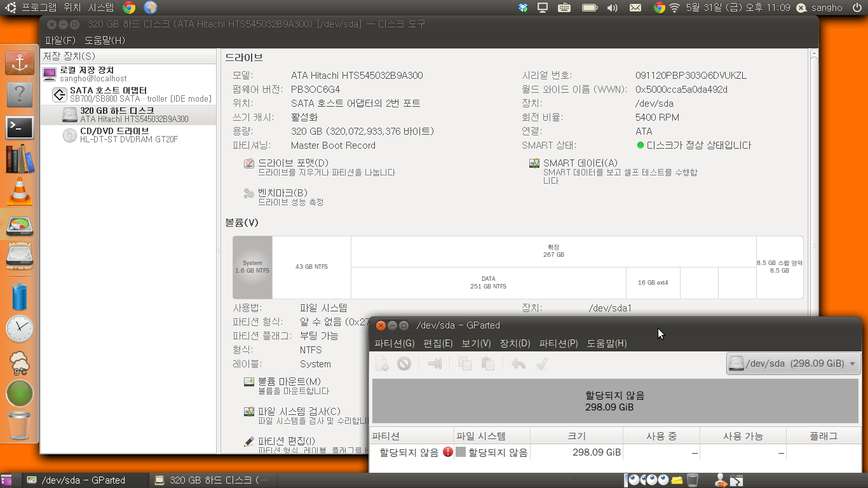Image resolution: width=868 pixels, height=488 pixels.
Task: Click the 벤치마크(B) button
Action: 284,197
